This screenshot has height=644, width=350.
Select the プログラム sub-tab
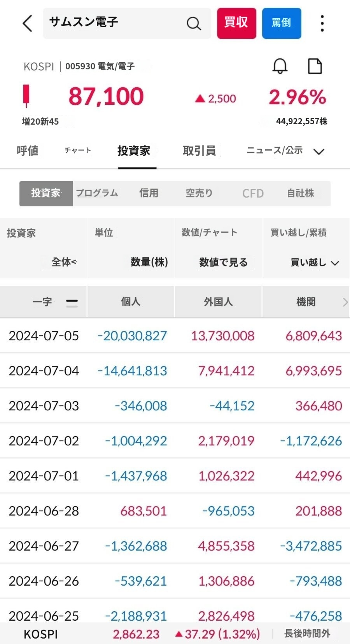point(97,193)
